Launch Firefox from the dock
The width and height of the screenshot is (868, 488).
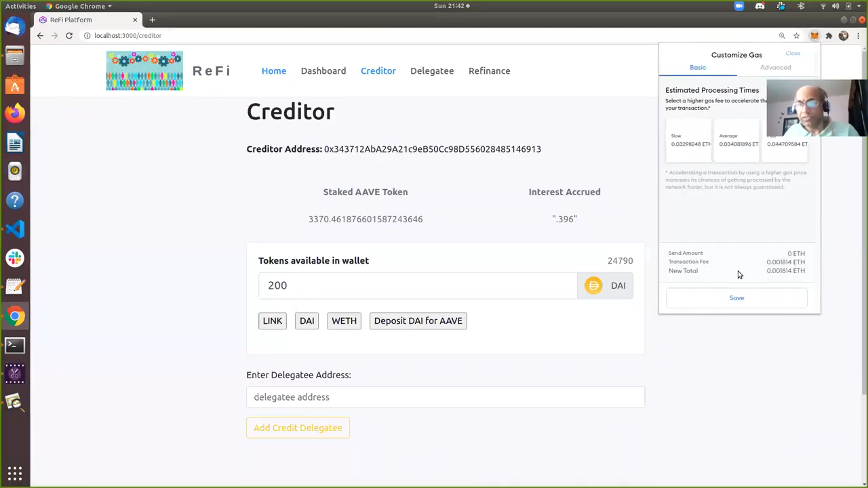coord(15,114)
